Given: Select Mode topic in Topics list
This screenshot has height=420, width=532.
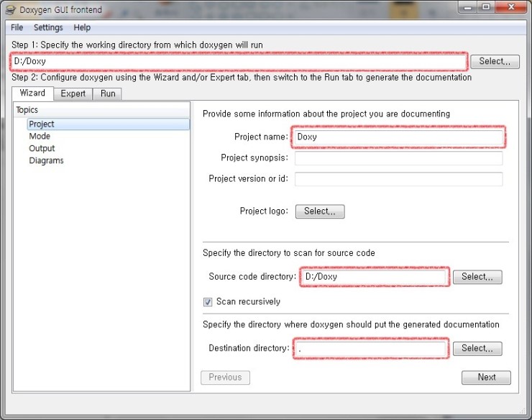Looking at the screenshot, I should coord(40,136).
